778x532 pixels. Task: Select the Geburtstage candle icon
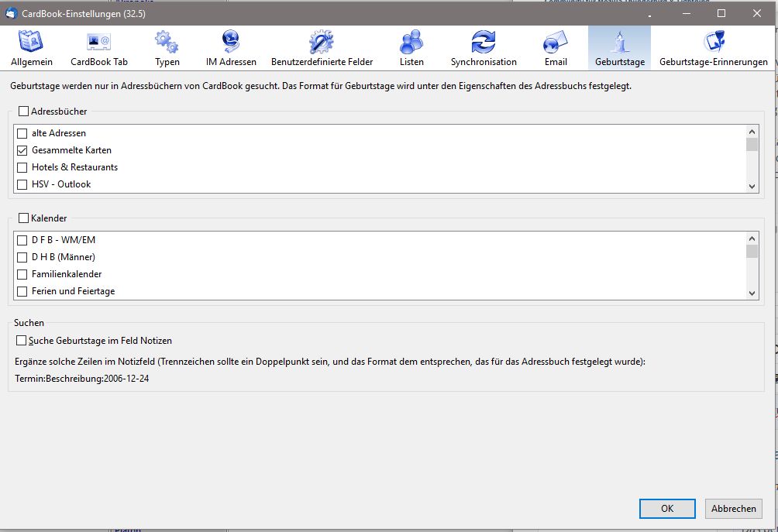[x=620, y=41]
